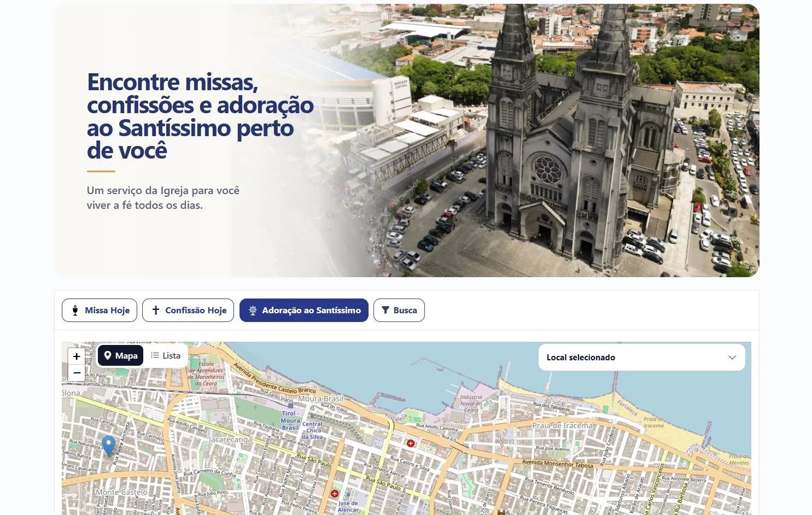
Task: Zoom in on the map
Action: 77,356
